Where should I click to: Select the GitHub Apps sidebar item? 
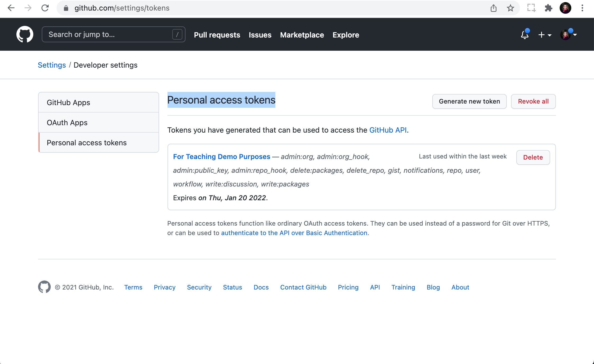coord(68,102)
